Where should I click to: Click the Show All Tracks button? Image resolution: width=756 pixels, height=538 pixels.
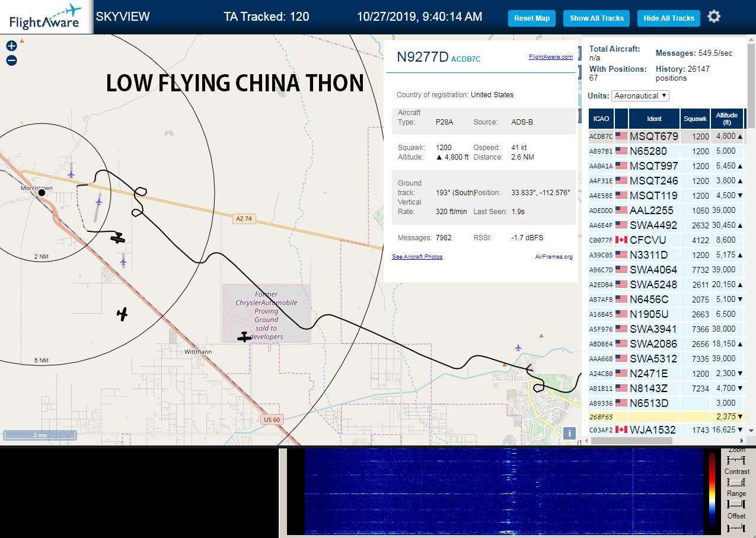coord(596,18)
